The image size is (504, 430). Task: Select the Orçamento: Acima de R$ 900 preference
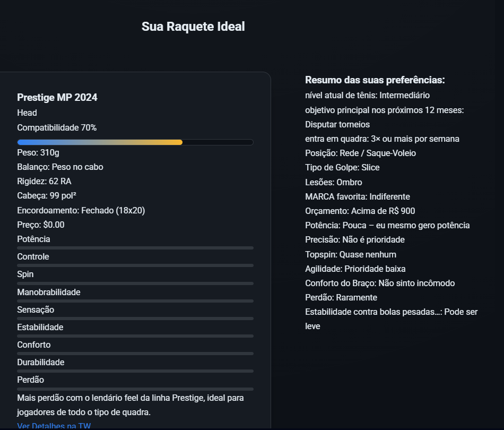tap(360, 211)
